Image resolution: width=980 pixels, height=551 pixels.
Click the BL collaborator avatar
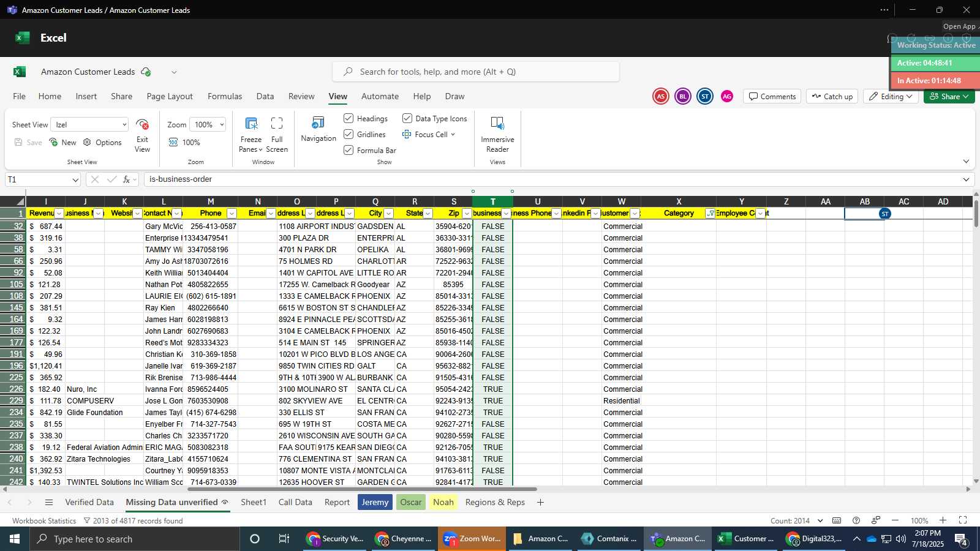click(682, 96)
